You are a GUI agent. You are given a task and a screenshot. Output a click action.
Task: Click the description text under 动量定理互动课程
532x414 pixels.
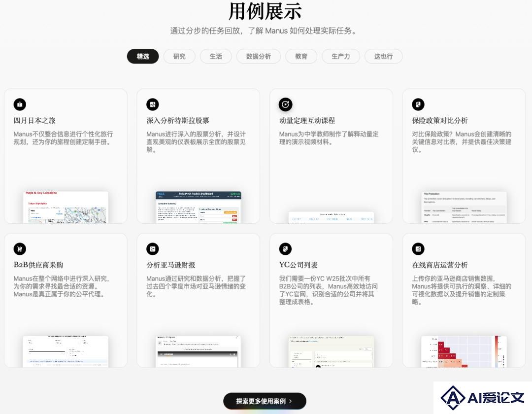pos(329,138)
